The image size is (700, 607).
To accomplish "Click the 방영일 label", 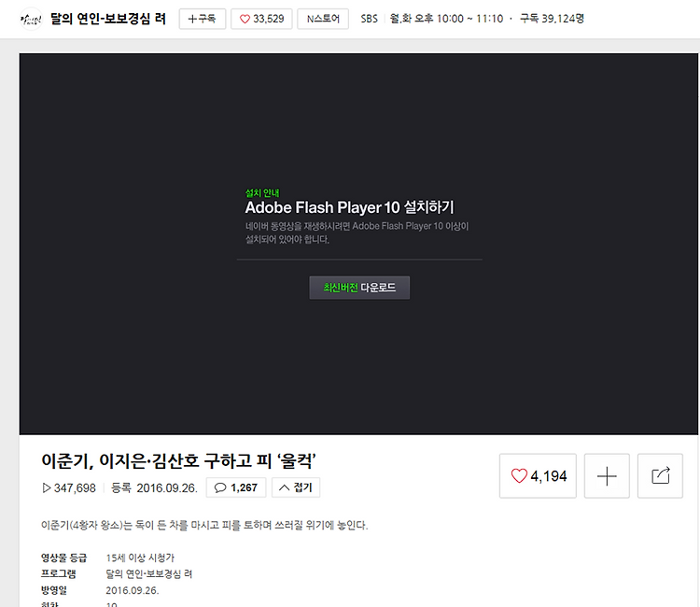I will coord(54,590).
